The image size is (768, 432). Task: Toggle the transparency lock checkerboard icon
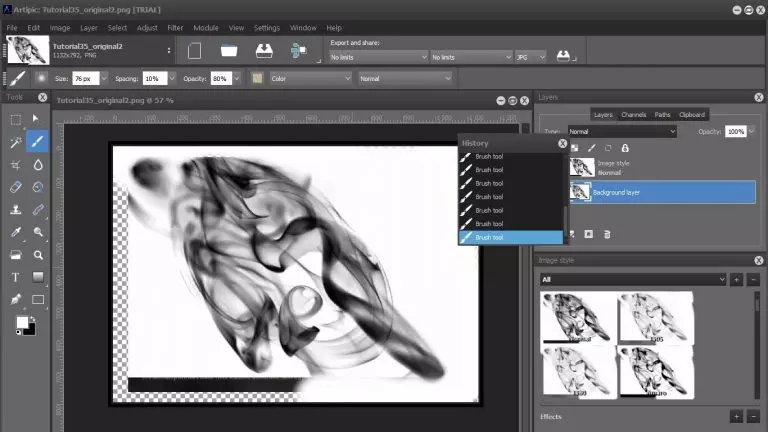[x=575, y=148]
